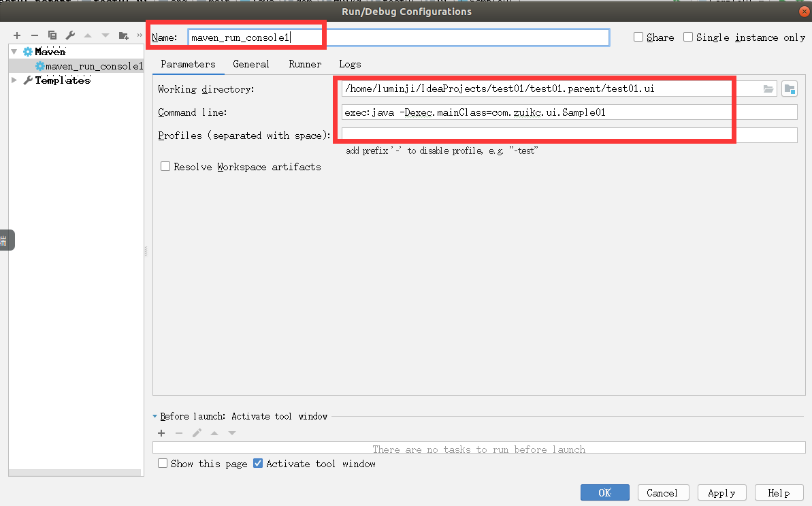The width and height of the screenshot is (812, 506).
Task: Select Maven project icon beside working directory
Action: coord(790,89)
